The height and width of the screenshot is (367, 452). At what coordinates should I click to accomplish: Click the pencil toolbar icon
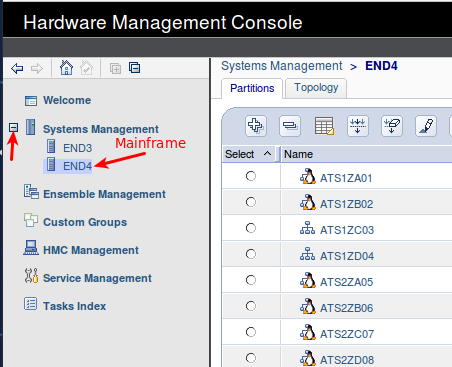pyautogui.click(x=426, y=126)
